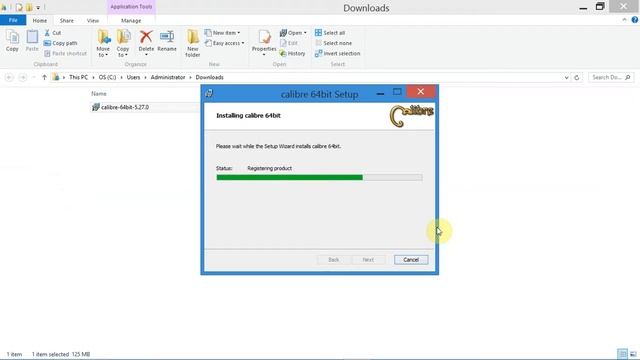Click Administrator in the address path
Viewport: 640px width, 360px height.
pos(168,77)
